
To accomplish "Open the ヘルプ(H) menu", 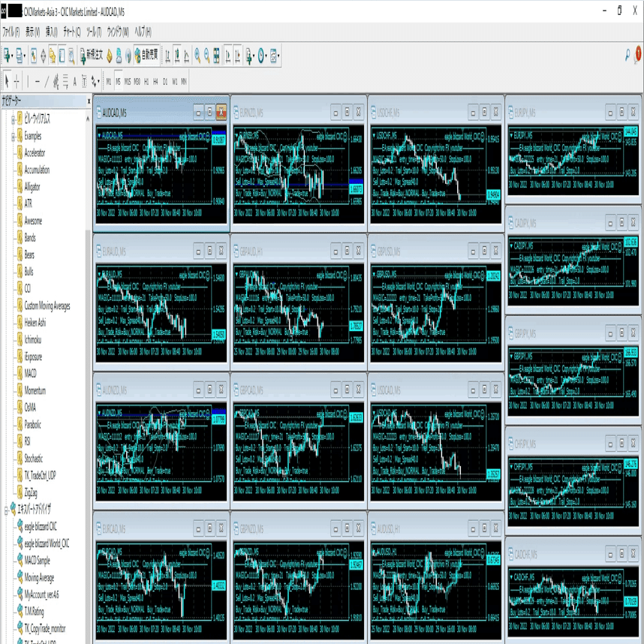I will (x=143, y=32).
